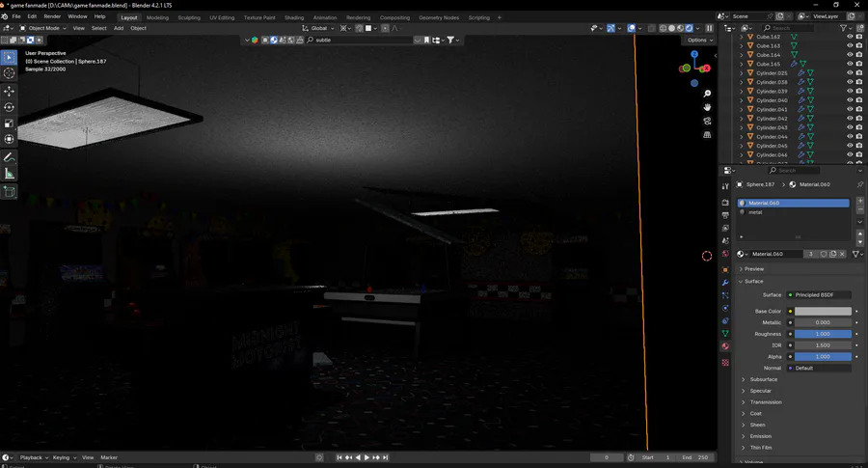Switch perspective/orthographic grid icon in viewport
868x468 pixels.
(707, 134)
